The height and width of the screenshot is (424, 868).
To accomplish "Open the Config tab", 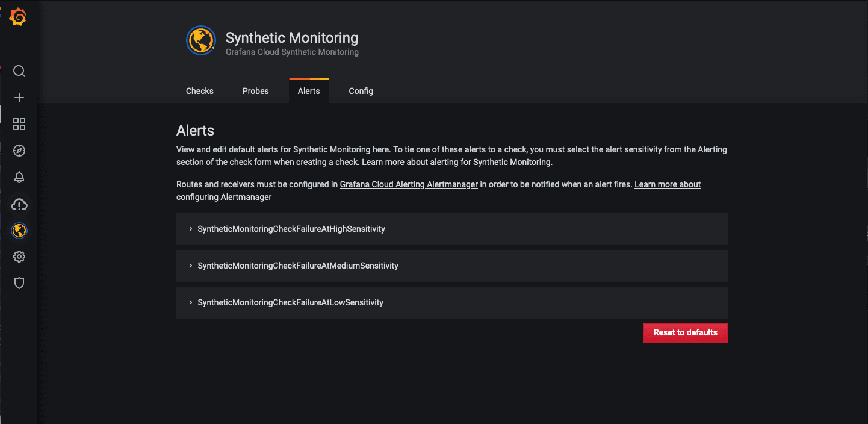I will point(361,91).
